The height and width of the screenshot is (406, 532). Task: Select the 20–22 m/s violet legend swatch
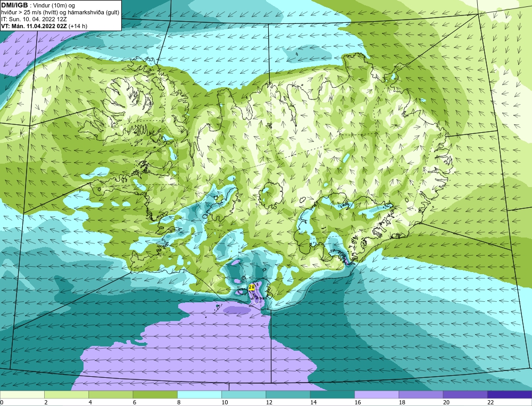[x=465, y=394]
